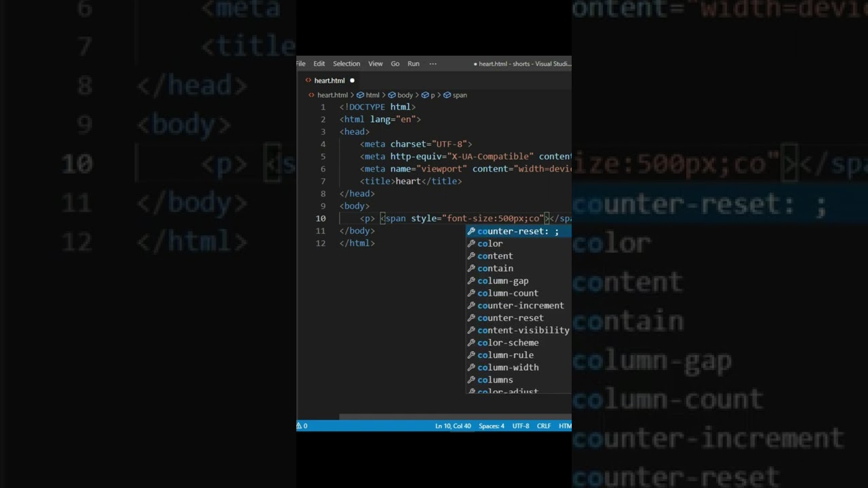Change the CRLF line ending setting
This screenshot has height=488, width=868.
[544, 426]
